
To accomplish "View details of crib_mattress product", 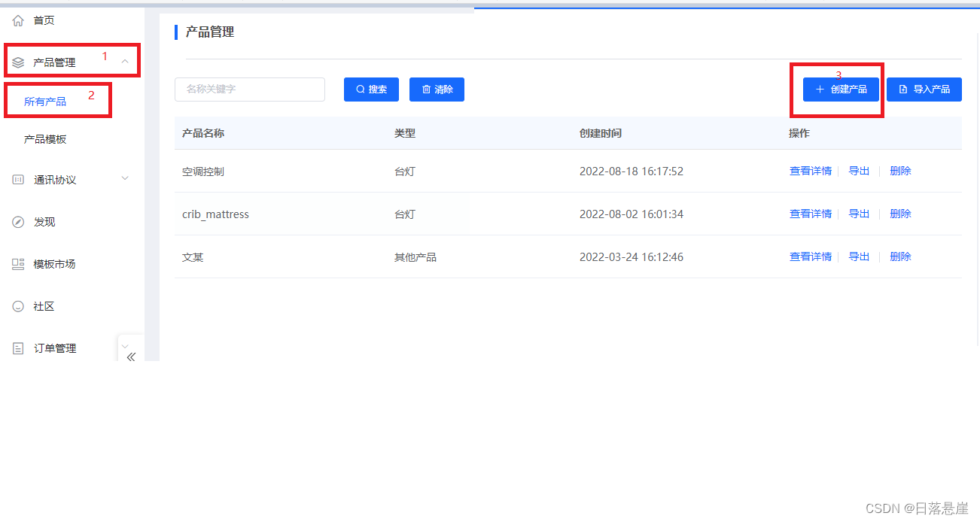I will (x=811, y=214).
